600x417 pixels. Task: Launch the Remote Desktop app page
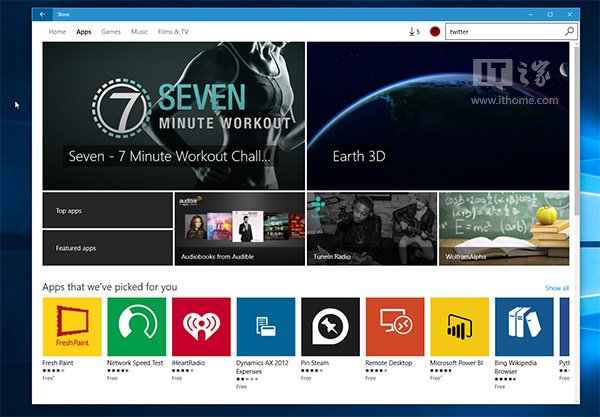click(395, 327)
